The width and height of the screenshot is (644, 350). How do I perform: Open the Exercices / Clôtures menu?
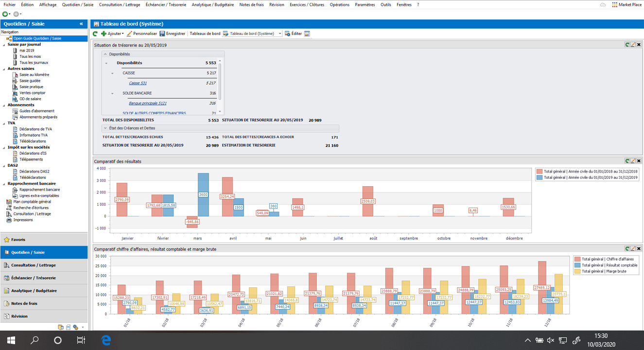(x=307, y=5)
